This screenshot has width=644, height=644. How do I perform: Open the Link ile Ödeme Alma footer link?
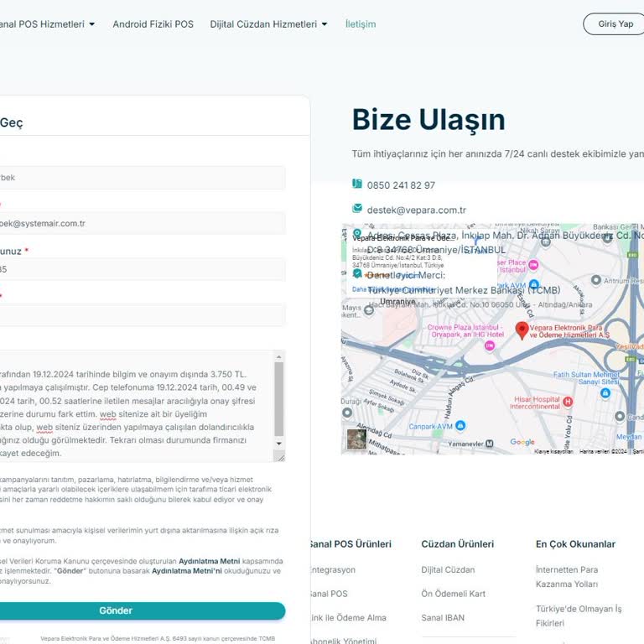click(348, 617)
